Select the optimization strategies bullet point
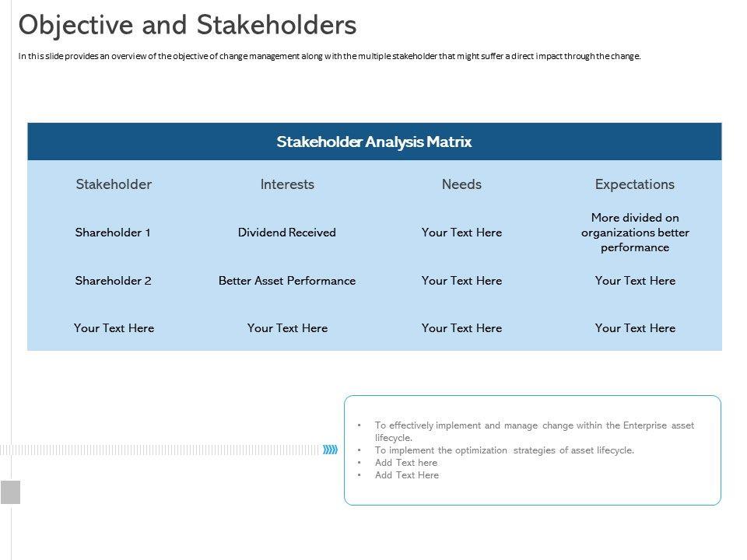The width and height of the screenshot is (747, 560). tap(504, 450)
